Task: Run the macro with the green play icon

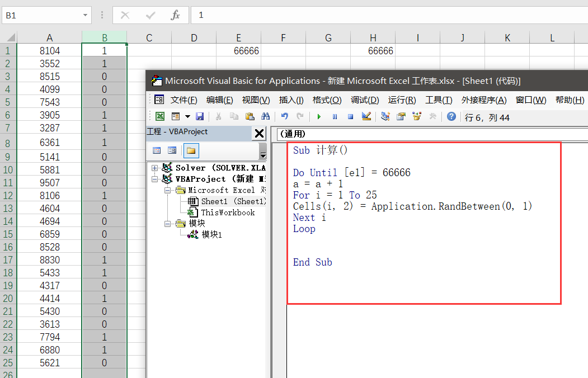Action: click(x=319, y=117)
